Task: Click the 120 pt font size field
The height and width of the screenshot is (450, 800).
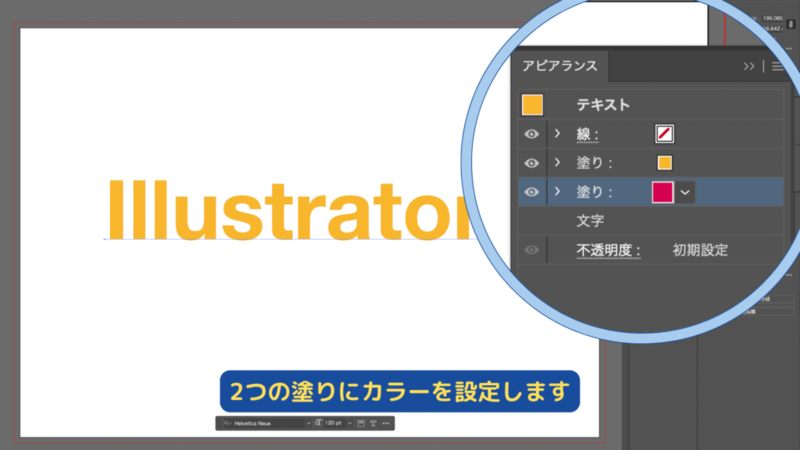Action: coord(334,423)
